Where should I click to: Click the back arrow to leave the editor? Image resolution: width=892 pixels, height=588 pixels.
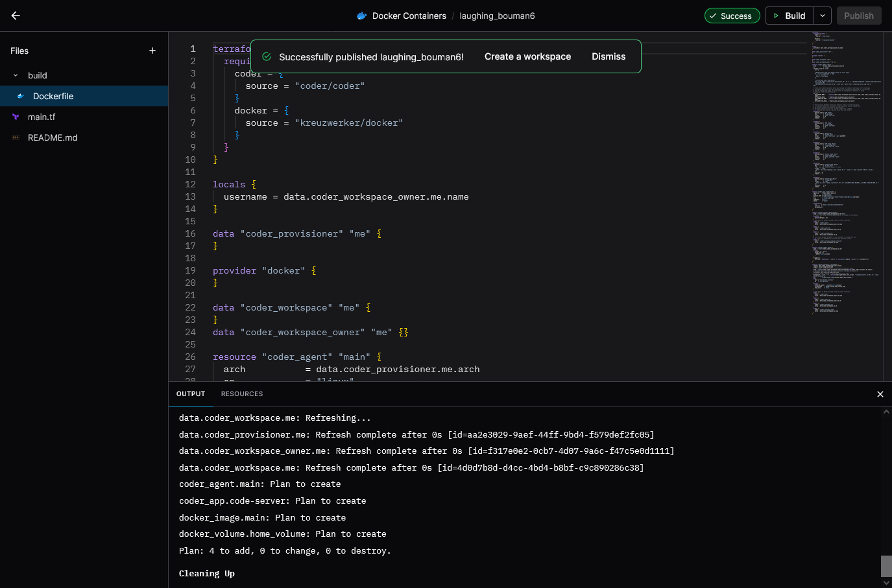[x=16, y=16]
